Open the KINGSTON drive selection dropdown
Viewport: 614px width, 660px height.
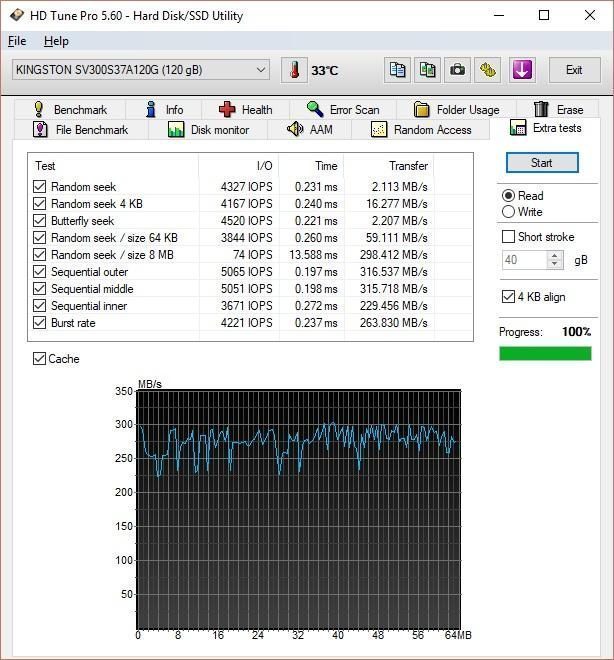click(x=141, y=70)
